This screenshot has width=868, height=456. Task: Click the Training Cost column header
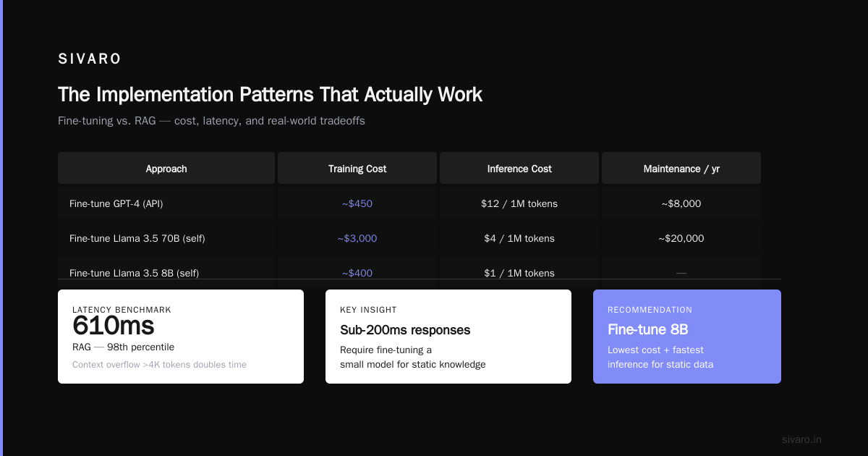357,169
